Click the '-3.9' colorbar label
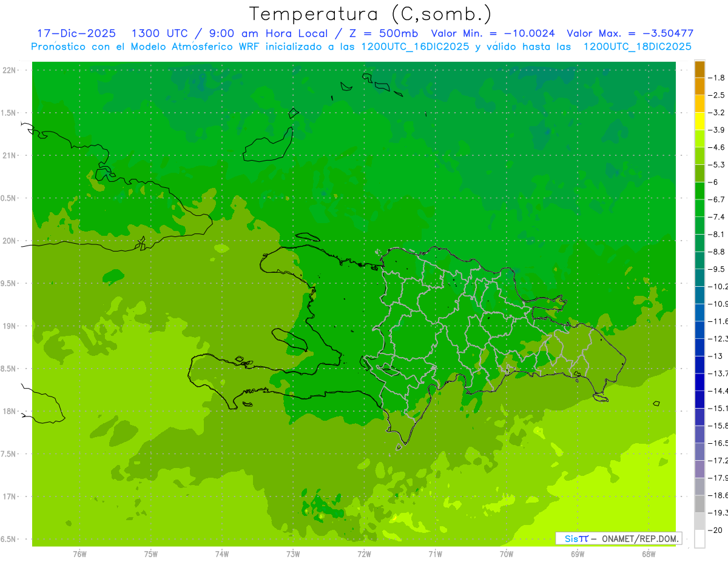The image size is (728, 562). (x=717, y=130)
